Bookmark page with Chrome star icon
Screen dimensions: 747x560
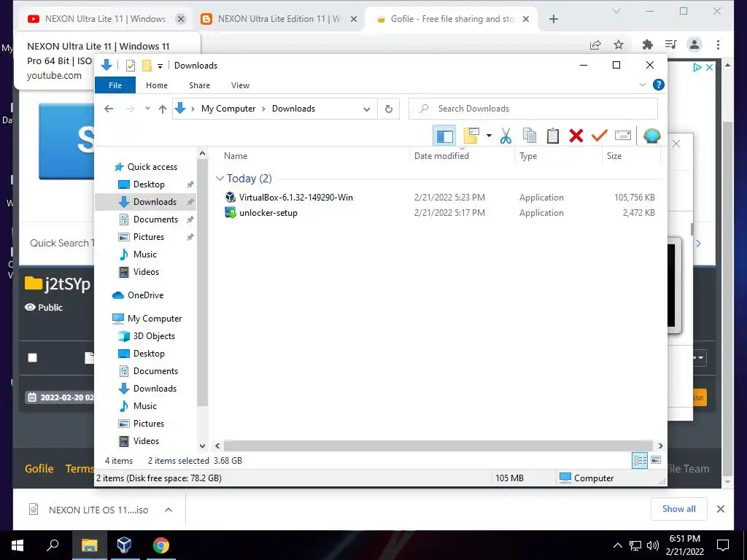(619, 44)
